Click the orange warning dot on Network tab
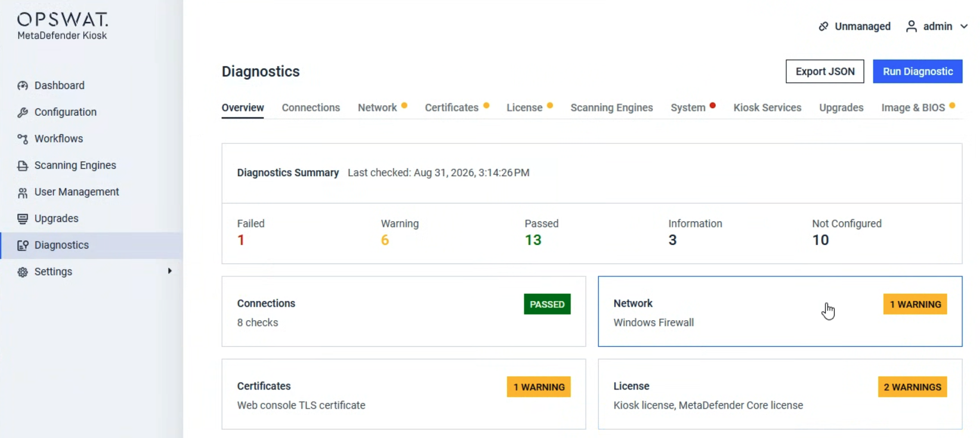The height and width of the screenshot is (438, 980). coord(404,106)
